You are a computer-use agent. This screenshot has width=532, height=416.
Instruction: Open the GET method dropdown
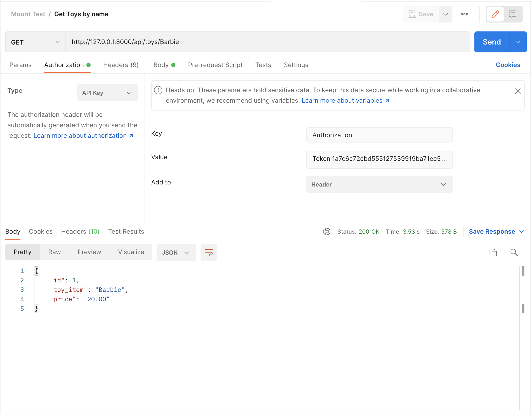[35, 42]
